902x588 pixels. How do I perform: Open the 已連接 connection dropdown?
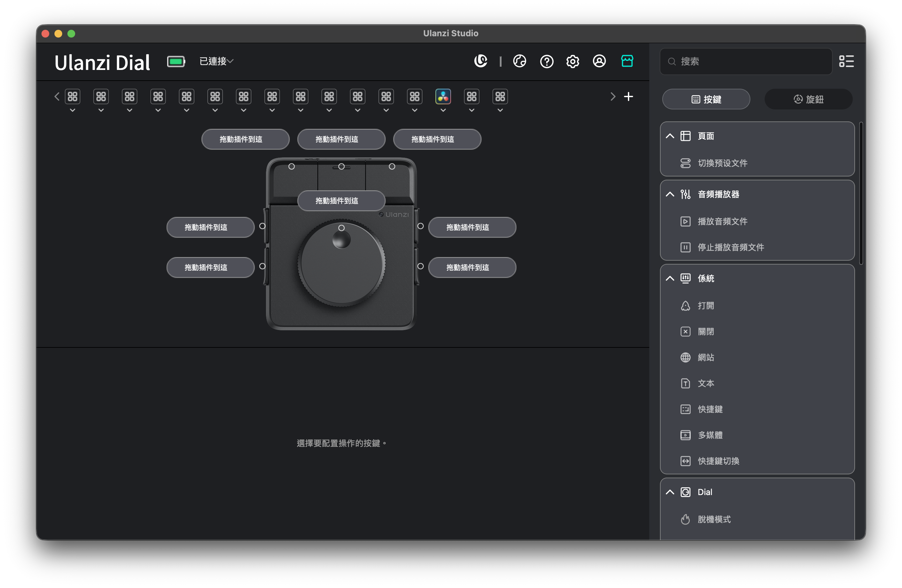(216, 62)
